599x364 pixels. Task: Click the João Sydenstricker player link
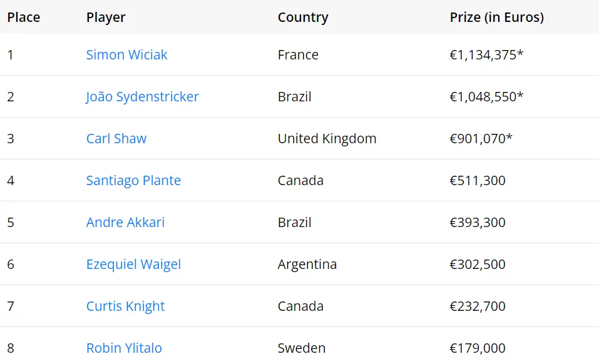tap(142, 97)
